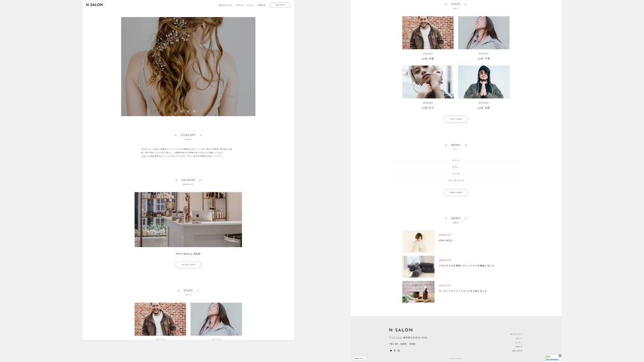This screenshot has height=362, width=644.
Task: Open the NEW FACE!! news headline
Action: pyautogui.click(x=446, y=241)
